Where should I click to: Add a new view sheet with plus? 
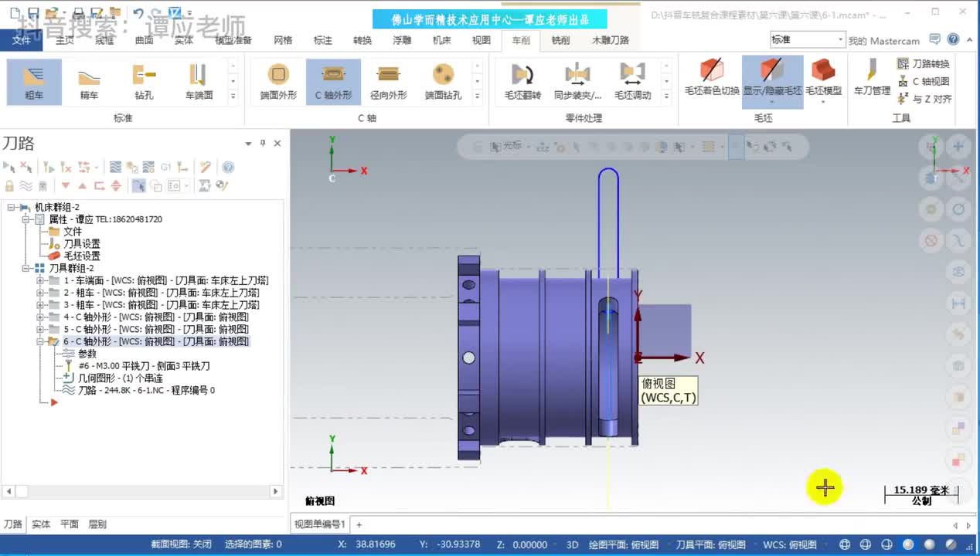tap(359, 524)
